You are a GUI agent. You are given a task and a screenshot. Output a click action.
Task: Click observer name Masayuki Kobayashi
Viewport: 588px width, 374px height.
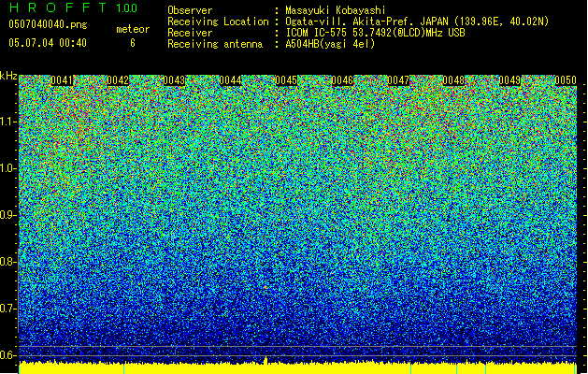tap(336, 10)
